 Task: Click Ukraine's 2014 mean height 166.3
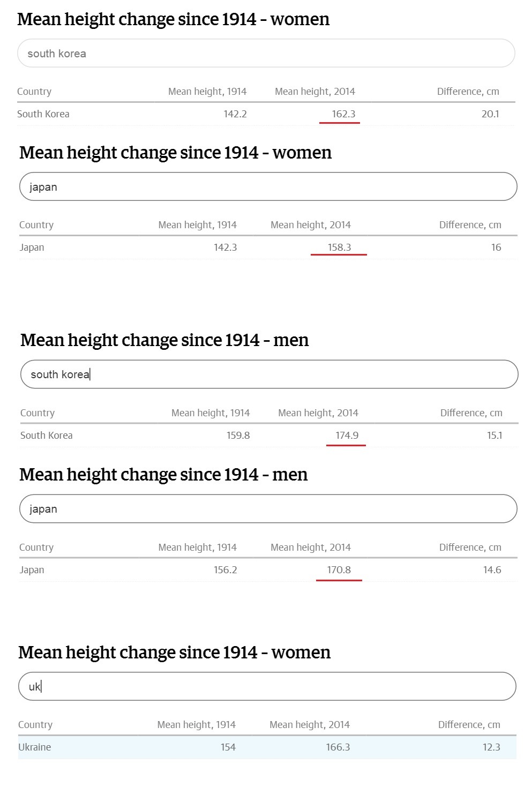(338, 747)
